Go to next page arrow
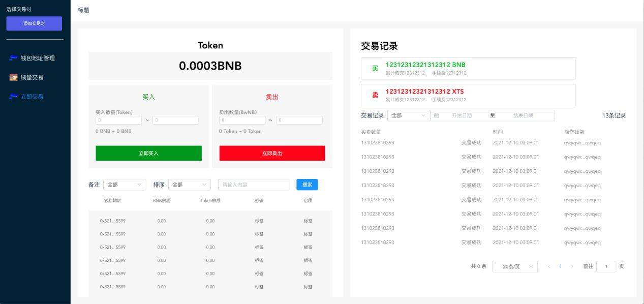 (x=572, y=266)
